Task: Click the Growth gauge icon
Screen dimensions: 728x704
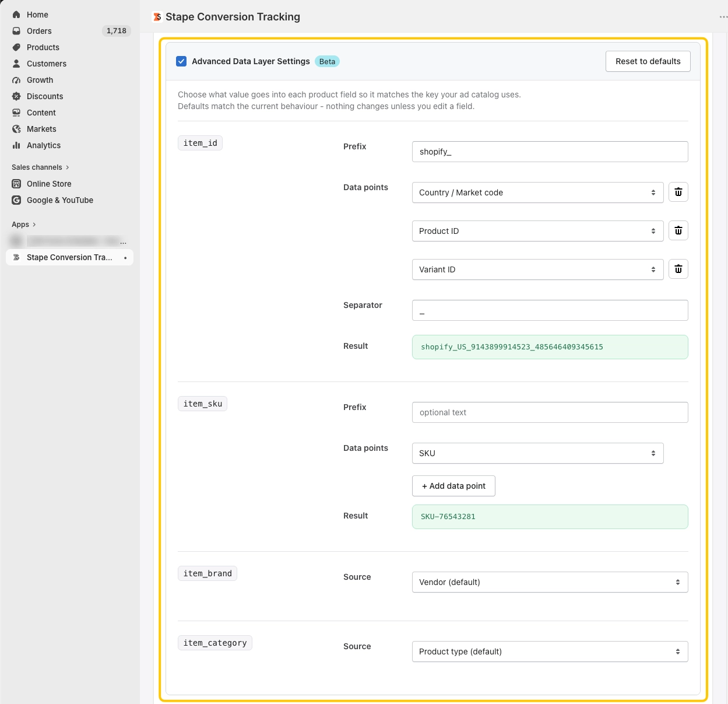Action: [16, 80]
